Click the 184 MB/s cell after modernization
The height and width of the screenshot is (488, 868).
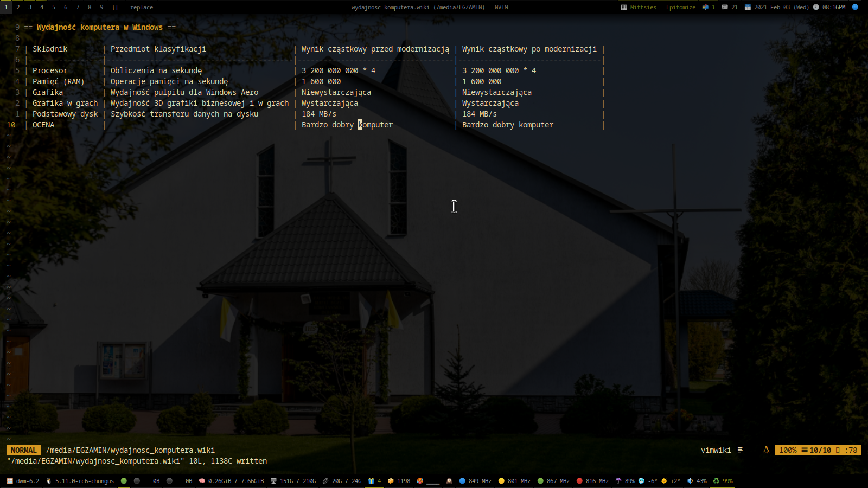(479, 114)
